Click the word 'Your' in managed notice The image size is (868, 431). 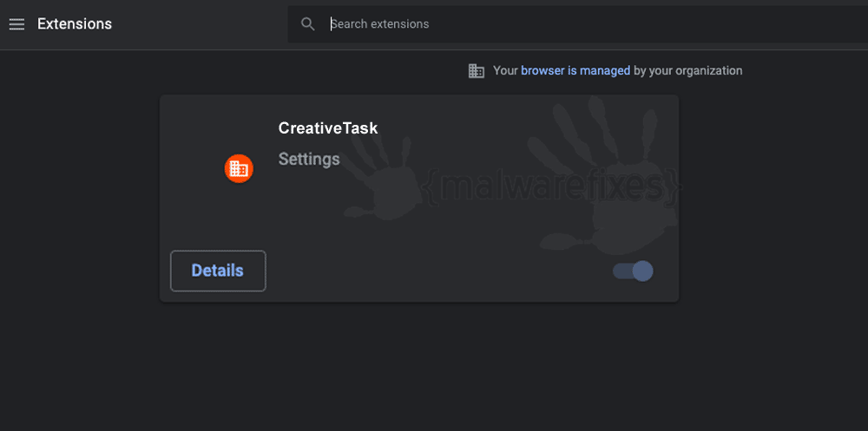click(x=505, y=71)
